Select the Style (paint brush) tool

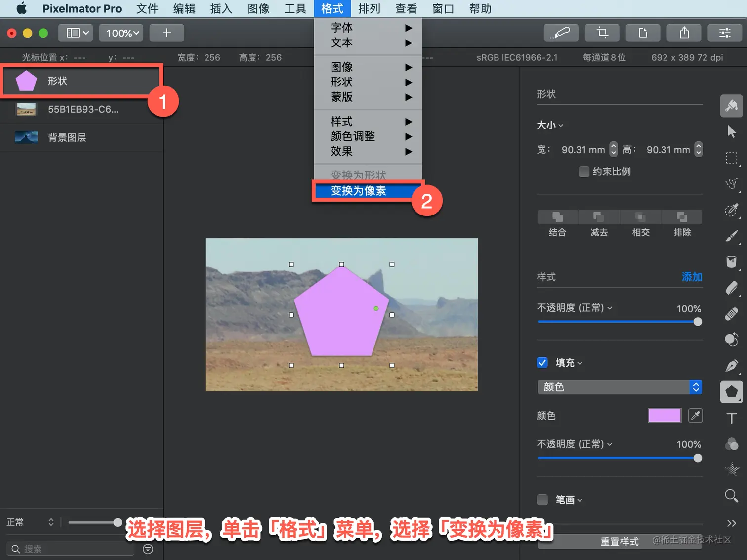point(731,106)
